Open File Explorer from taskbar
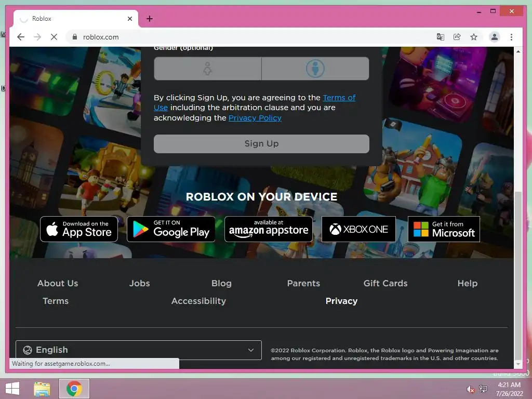Screen dimensions: 532x399 point(42,389)
